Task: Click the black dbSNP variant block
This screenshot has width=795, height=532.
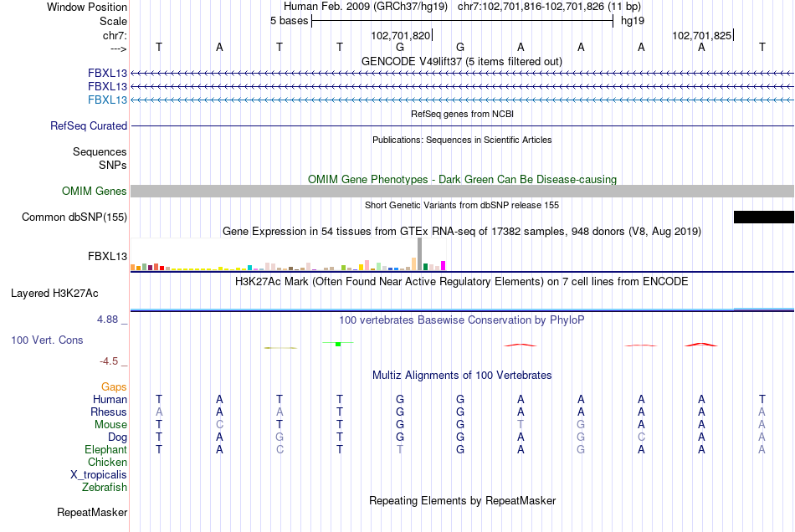Action: tap(763, 217)
